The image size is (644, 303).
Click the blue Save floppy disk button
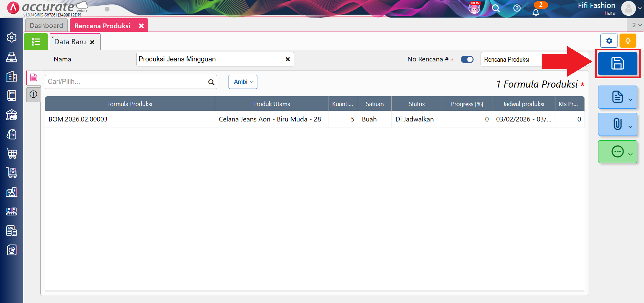(x=617, y=63)
